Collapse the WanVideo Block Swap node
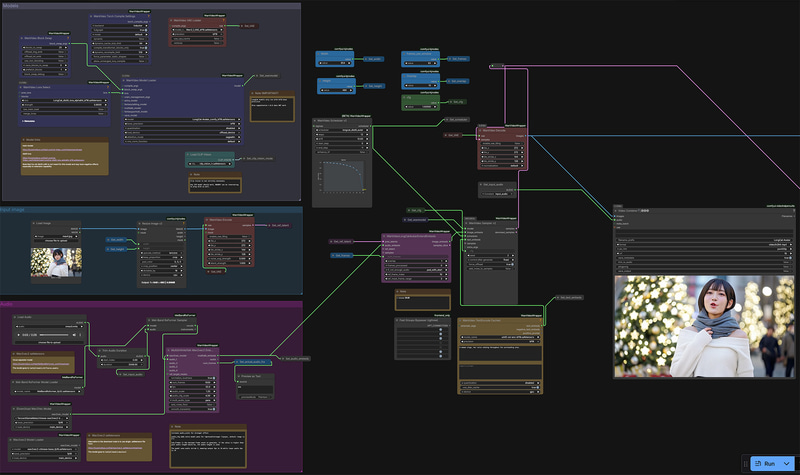Viewport: 800px width, 475px height. pyautogui.click(x=22, y=38)
